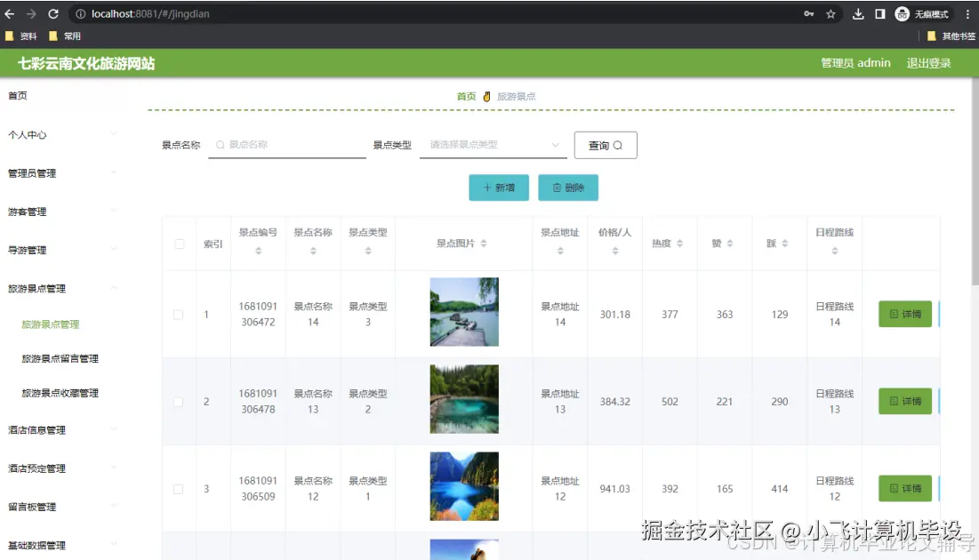The height and width of the screenshot is (560, 979).
Task: Check the checkbox for row 1
Action: pos(178,313)
